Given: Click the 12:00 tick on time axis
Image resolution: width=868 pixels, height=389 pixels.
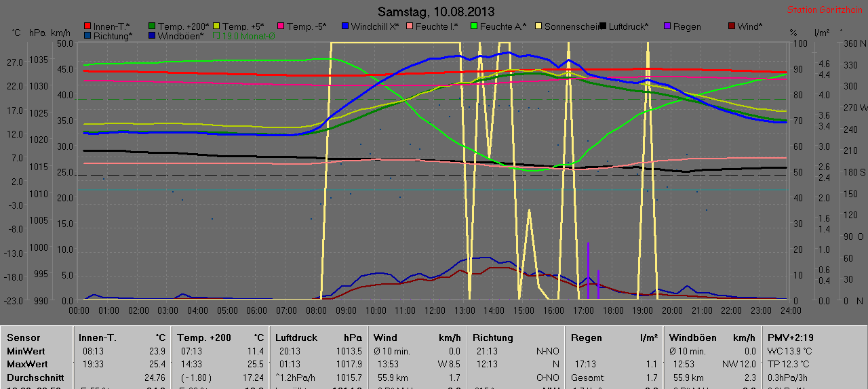Looking at the screenshot, I should click(435, 310).
